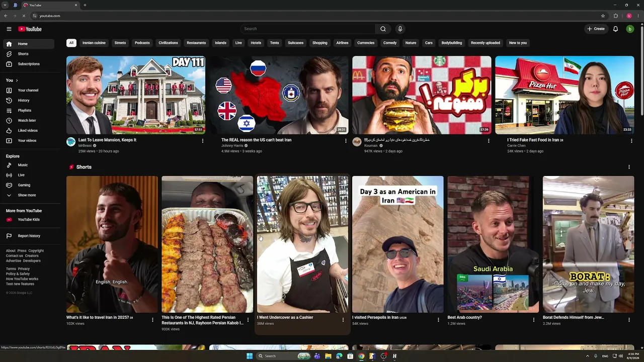Viewport: 644px width, 362px height.
Task: Open Liked videos in the sidebar
Action: 28,131
